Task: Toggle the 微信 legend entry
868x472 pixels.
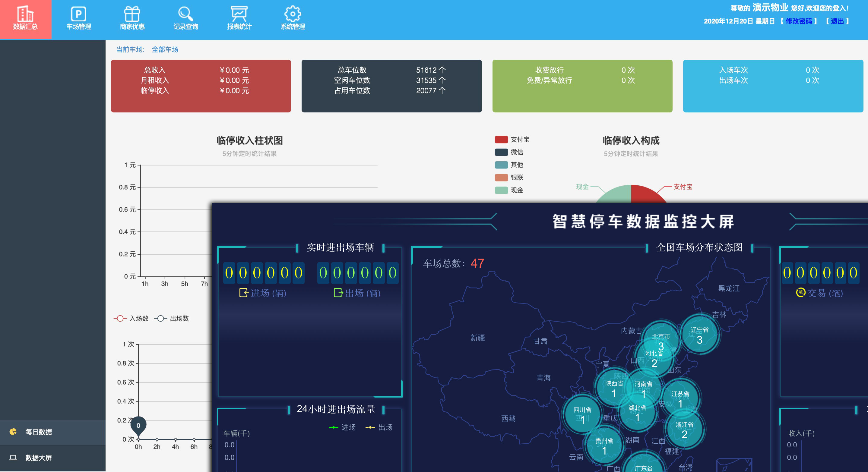Action: tap(509, 152)
